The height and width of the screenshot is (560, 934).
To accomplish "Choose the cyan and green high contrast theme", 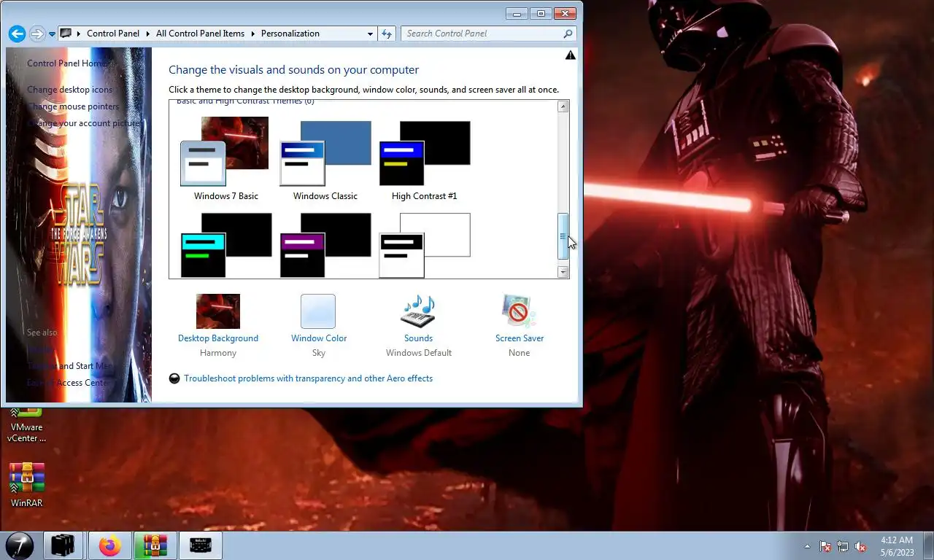I will (x=226, y=245).
